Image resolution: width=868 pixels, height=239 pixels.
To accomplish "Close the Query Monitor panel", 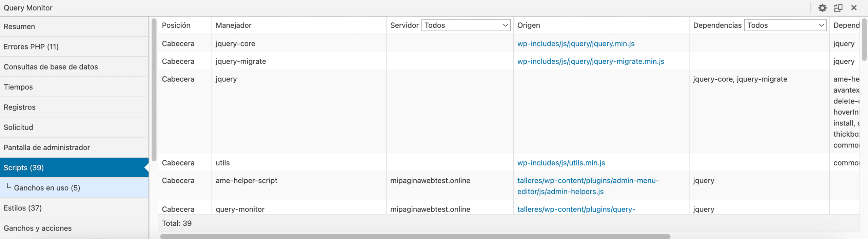I will coord(854,8).
